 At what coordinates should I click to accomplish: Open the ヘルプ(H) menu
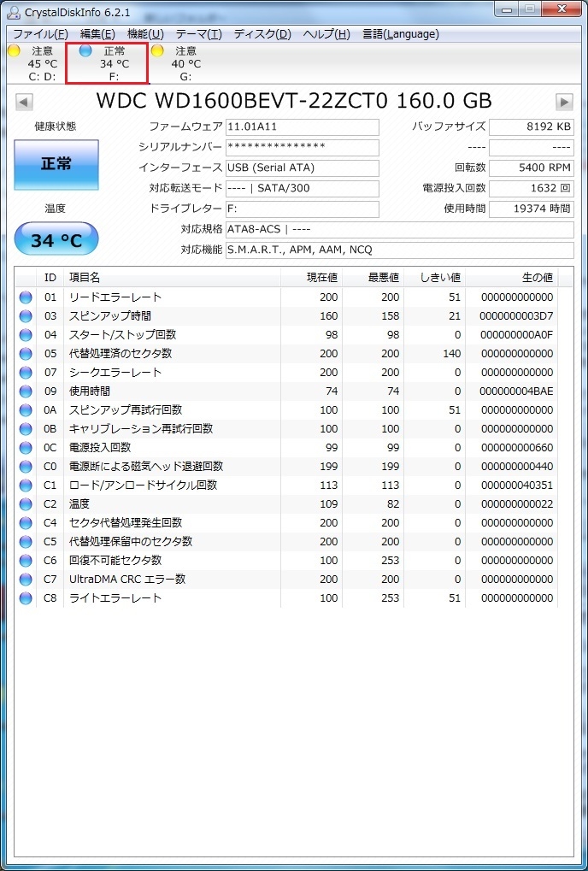[326, 34]
